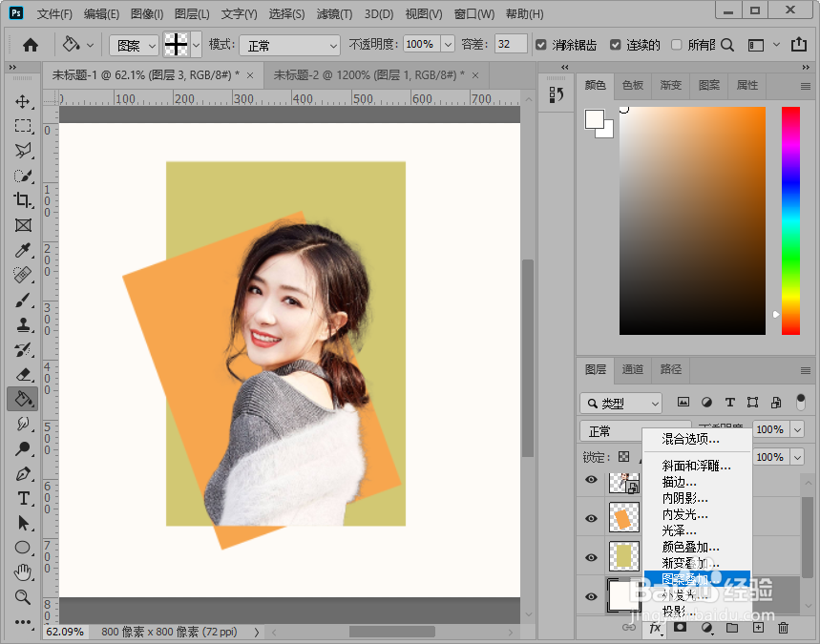The height and width of the screenshot is (644, 820).
Task: Enable the 所有图层 checkbox
Action: pyautogui.click(x=676, y=45)
